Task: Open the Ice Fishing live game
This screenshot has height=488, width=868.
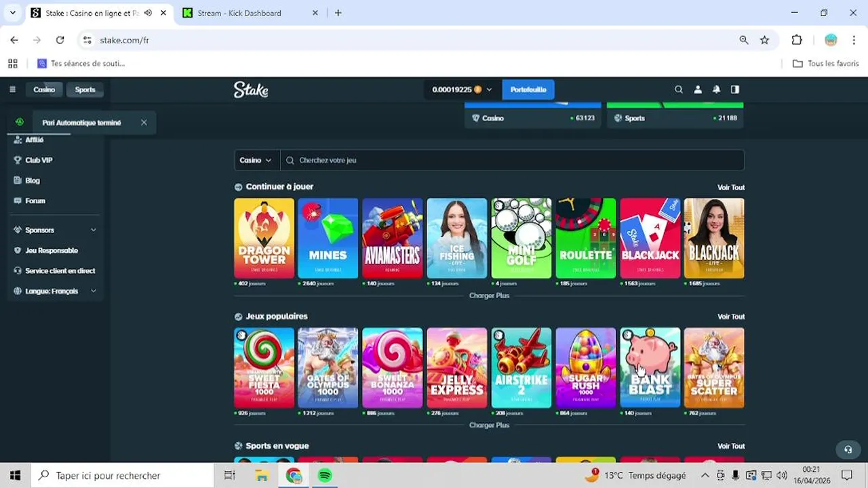Action: pos(456,238)
